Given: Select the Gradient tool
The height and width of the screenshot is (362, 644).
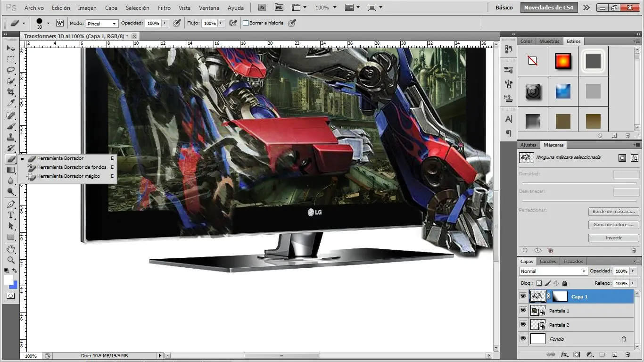Looking at the screenshot, I should coord(11,170).
